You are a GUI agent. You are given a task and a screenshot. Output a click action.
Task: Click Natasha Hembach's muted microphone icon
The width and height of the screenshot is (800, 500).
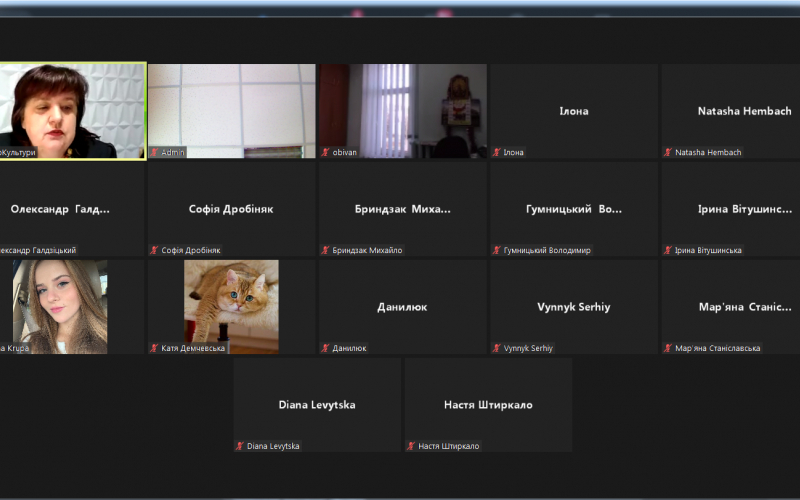[668, 152]
